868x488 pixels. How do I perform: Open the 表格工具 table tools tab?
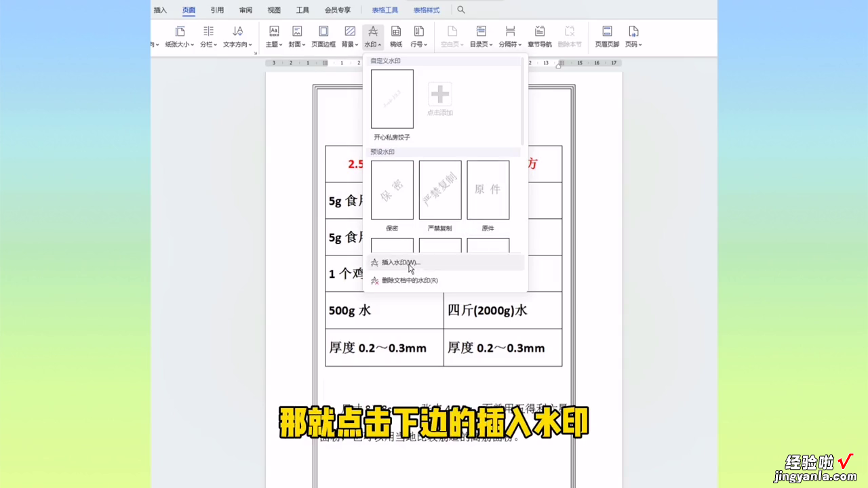(x=385, y=10)
